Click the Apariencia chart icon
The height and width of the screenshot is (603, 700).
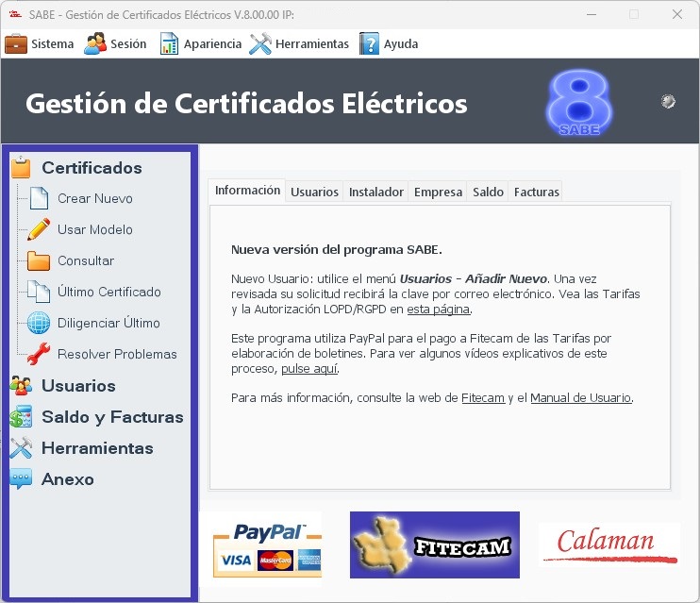(x=169, y=43)
